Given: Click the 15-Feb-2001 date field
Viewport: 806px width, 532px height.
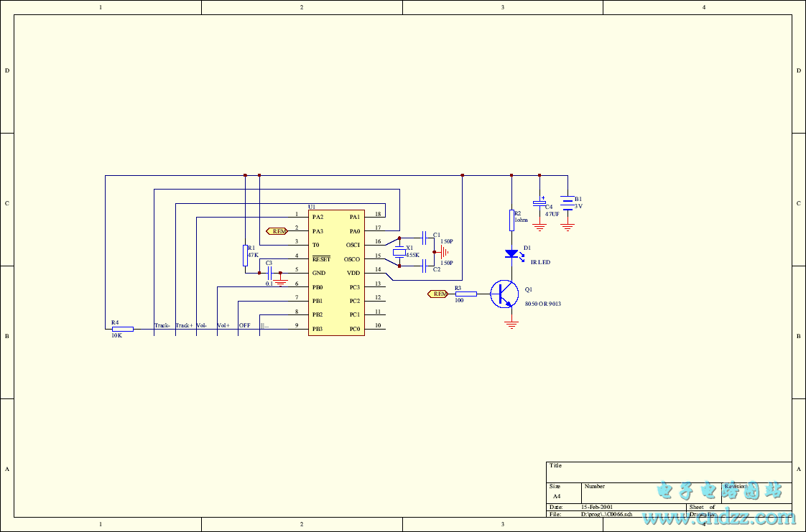Looking at the screenshot, I should (597, 507).
